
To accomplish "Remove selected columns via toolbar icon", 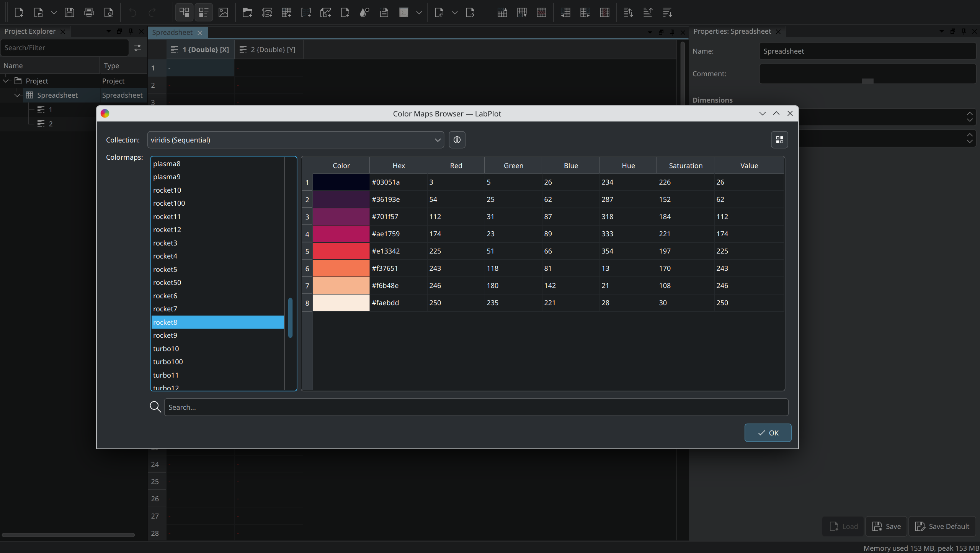I will (x=604, y=12).
